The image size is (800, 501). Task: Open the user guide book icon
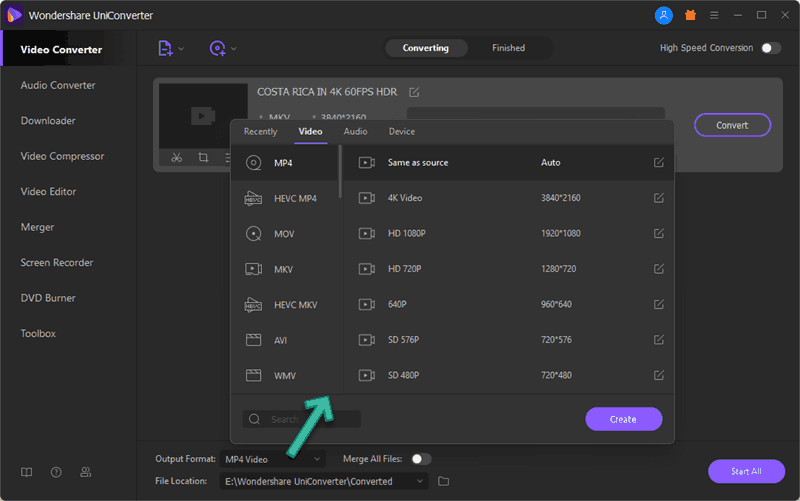27,472
